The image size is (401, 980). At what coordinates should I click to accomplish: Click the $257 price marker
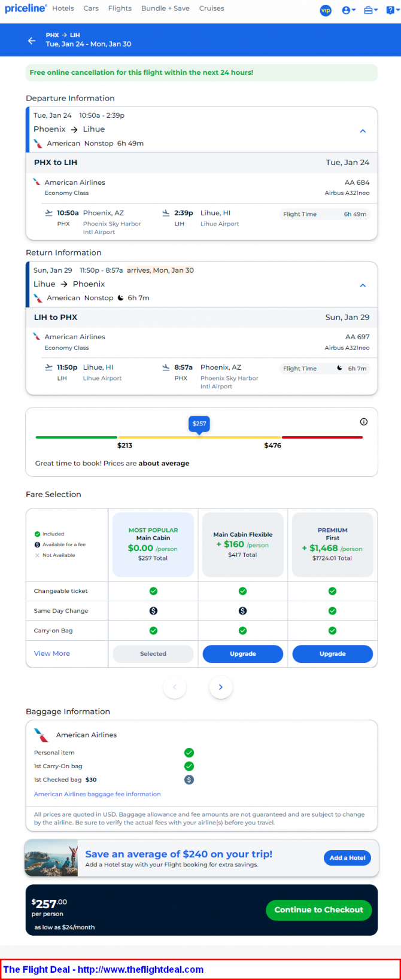coord(199,424)
